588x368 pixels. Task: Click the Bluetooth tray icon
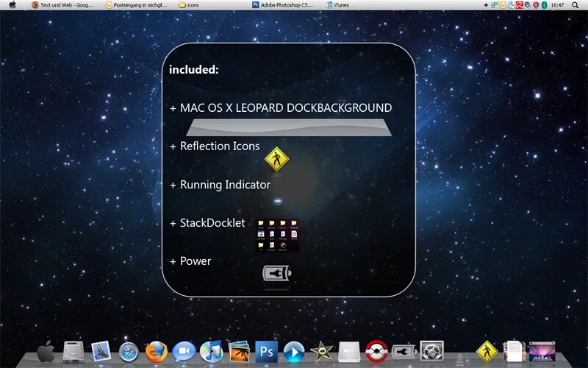pyautogui.click(x=545, y=5)
